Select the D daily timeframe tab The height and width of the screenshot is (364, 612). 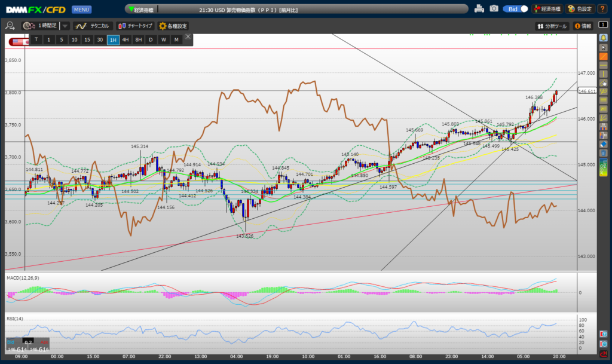151,39
